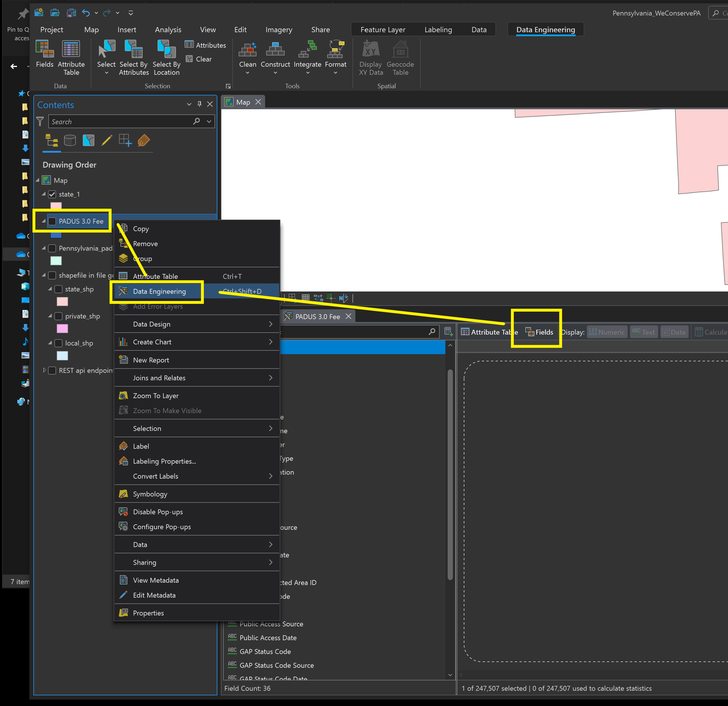Turn on the private_shp layer
The image size is (728, 706).
pos(59,316)
